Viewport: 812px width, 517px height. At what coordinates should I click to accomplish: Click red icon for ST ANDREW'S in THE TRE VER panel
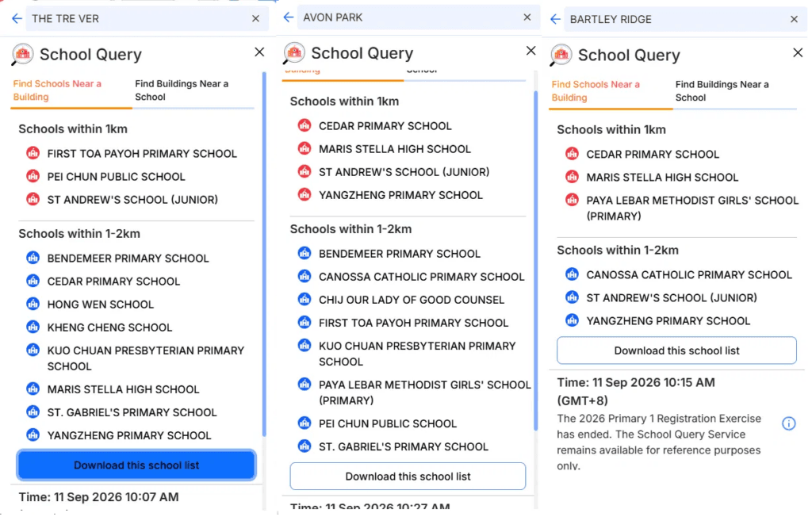pos(33,198)
